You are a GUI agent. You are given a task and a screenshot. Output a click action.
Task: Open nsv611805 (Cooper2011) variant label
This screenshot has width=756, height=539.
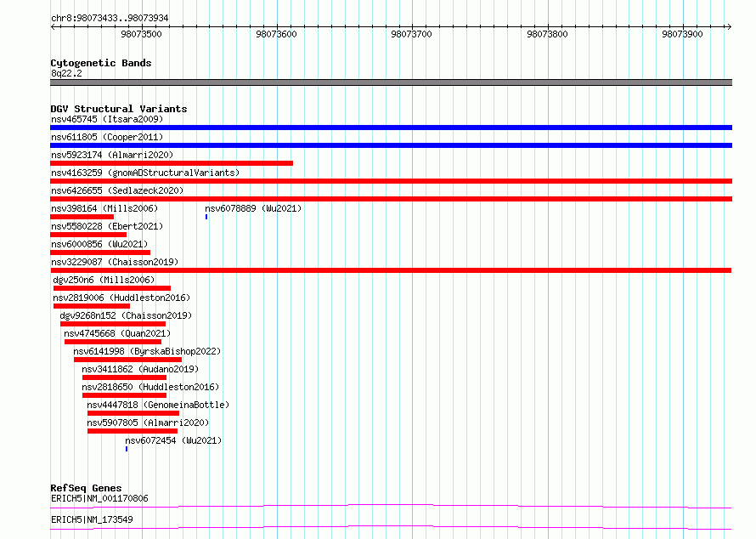click(x=107, y=137)
